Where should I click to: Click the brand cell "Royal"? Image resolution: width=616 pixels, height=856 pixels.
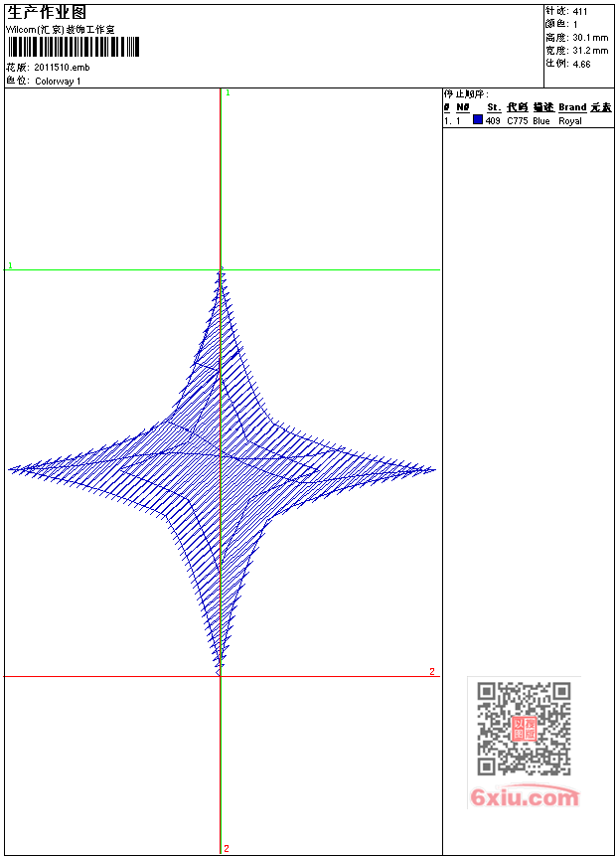click(x=570, y=120)
